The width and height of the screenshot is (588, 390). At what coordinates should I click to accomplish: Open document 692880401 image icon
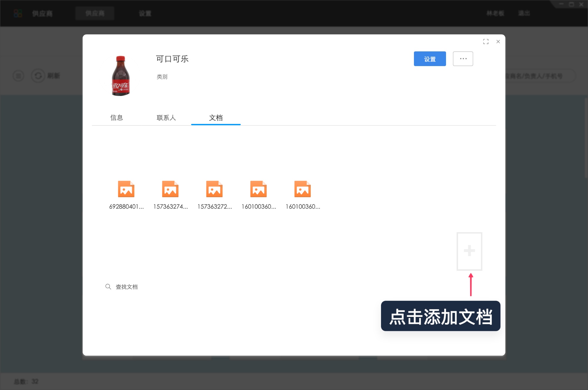pos(126,189)
